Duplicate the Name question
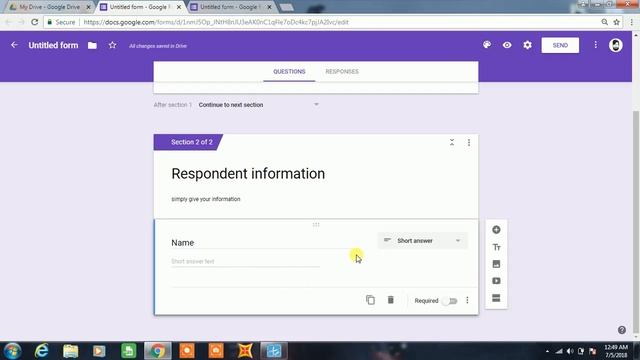The image size is (640, 360). pyautogui.click(x=370, y=300)
